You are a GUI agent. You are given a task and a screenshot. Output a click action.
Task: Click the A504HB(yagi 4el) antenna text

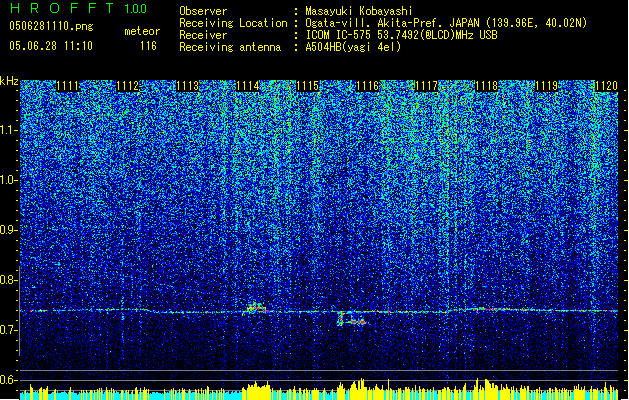[x=353, y=47]
